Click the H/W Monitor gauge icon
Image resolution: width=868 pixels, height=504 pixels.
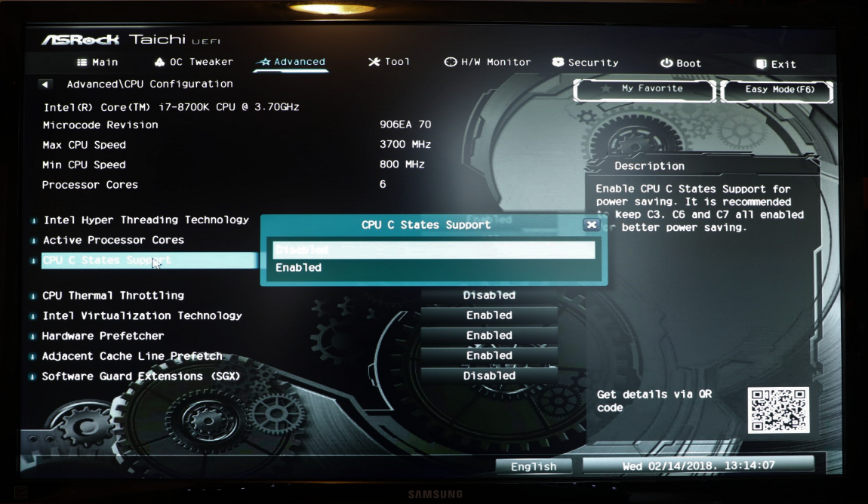tap(451, 62)
